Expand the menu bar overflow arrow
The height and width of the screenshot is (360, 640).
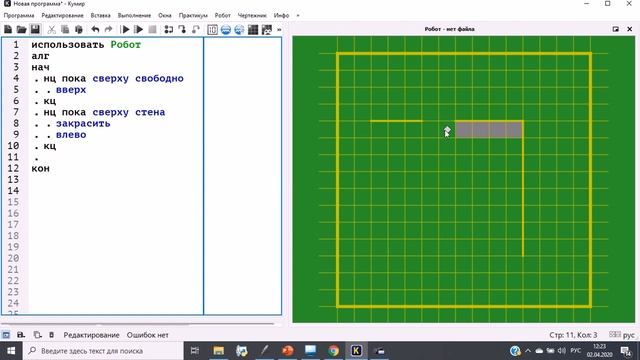(x=298, y=16)
